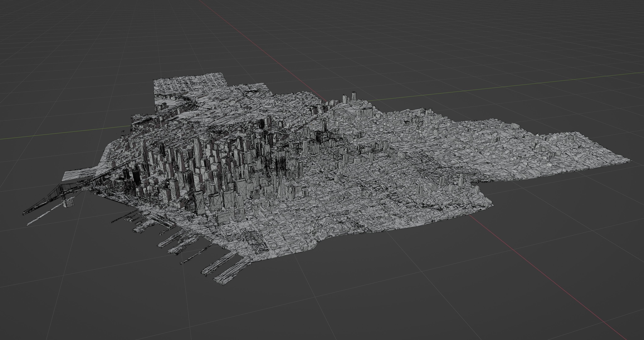Click the lone tall building in lower-right district
Image resolution: width=644 pixels, height=340 pixels.
coord(420,190)
